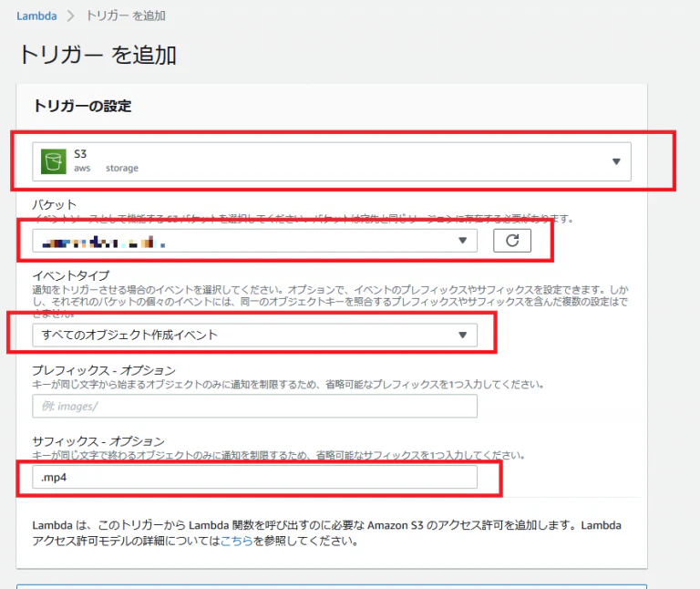
Task: Click the プレフィックス - オプション label
Action: (104, 370)
